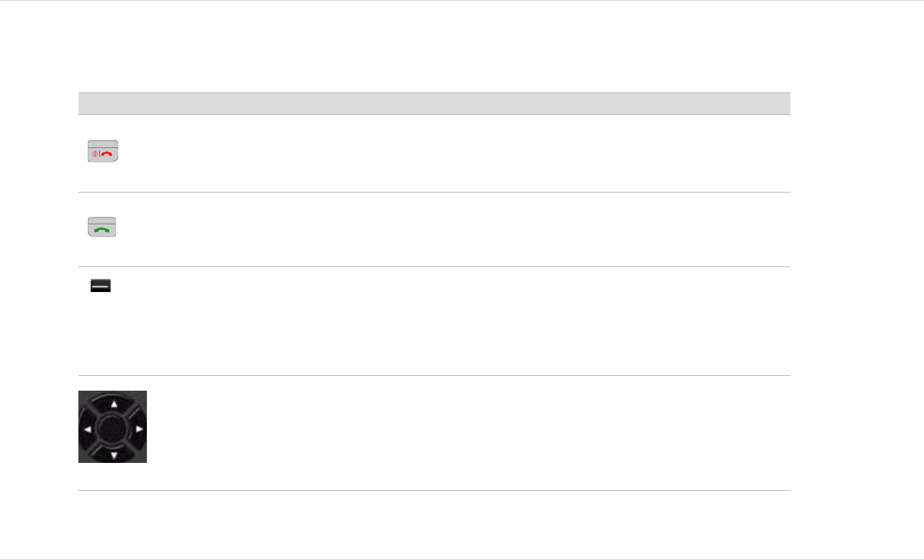The width and height of the screenshot is (924, 560).
Task: Click blank cell beside the navigation pad
Action: coord(466,433)
